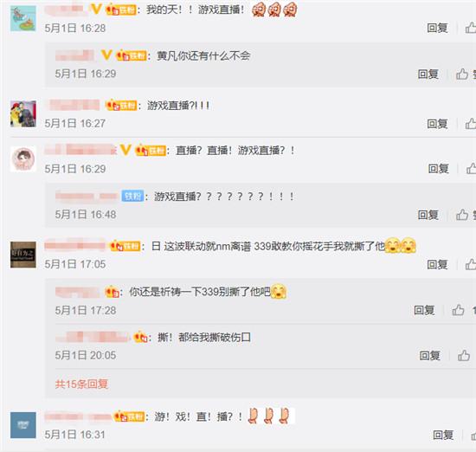Click 回复 on the 20:05 sub-reply

[x=429, y=355]
